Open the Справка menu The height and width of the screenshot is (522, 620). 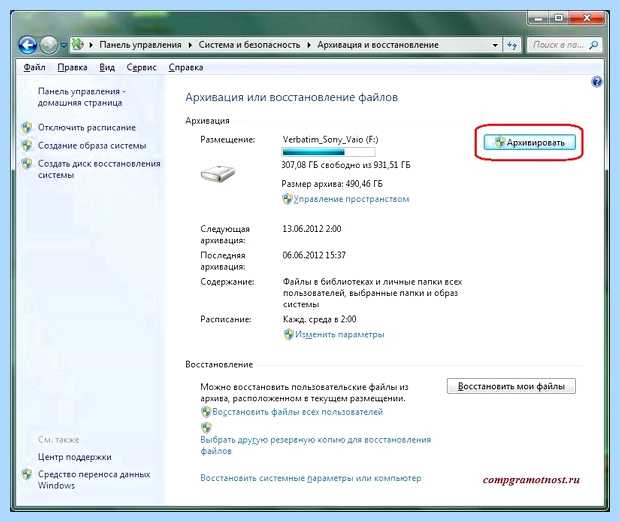coord(186,67)
